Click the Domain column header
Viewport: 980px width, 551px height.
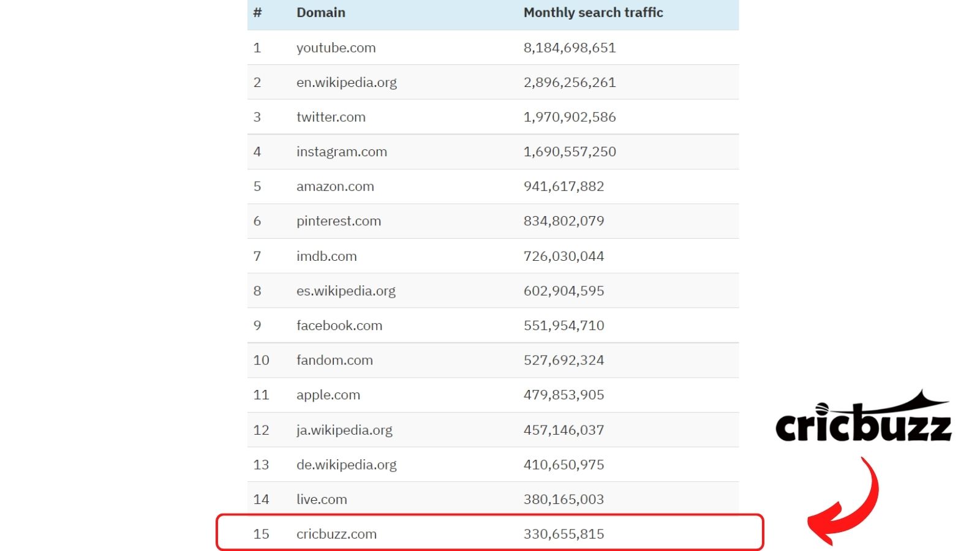[321, 12]
